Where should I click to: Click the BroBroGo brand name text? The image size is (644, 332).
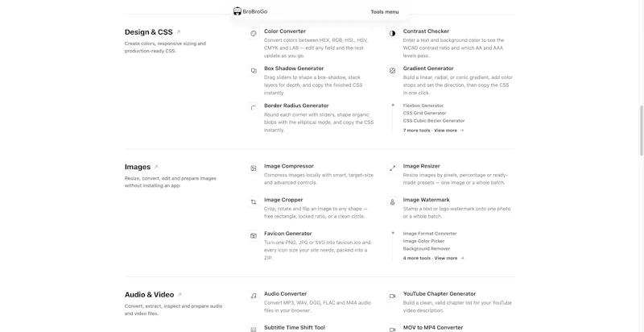click(254, 11)
